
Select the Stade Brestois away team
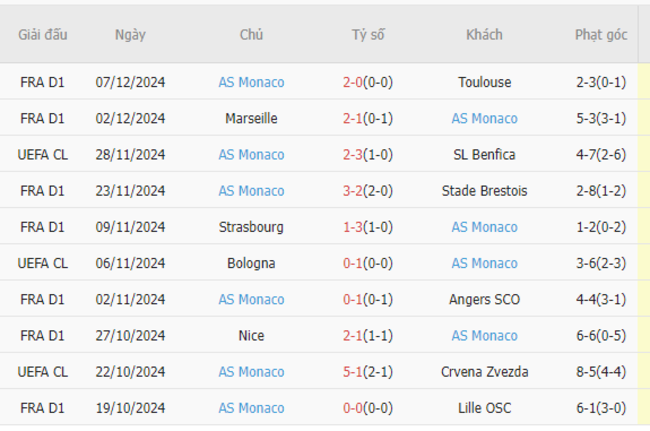point(484,191)
